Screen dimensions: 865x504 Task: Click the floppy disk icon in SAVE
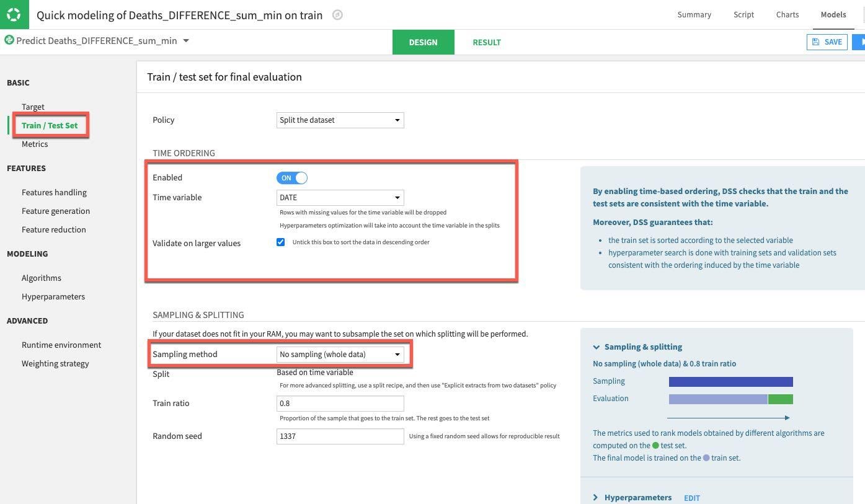coord(816,42)
